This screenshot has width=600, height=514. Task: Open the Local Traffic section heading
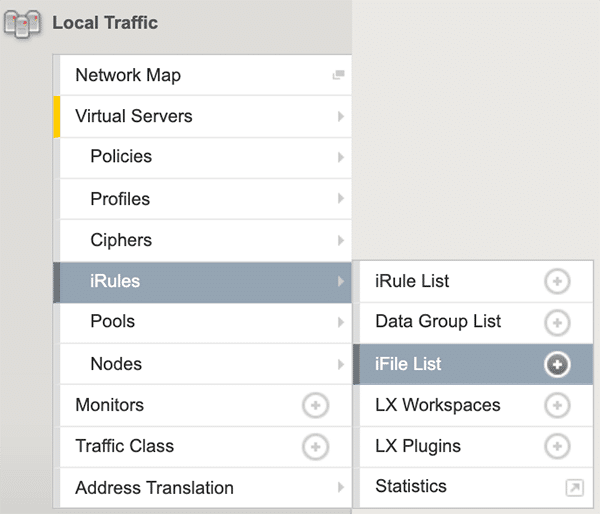(x=105, y=23)
